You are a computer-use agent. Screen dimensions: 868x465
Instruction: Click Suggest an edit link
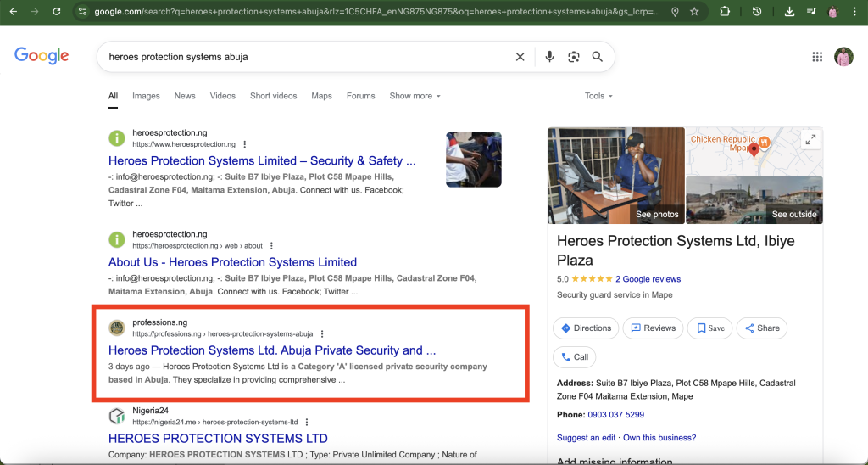pos(587,438)
